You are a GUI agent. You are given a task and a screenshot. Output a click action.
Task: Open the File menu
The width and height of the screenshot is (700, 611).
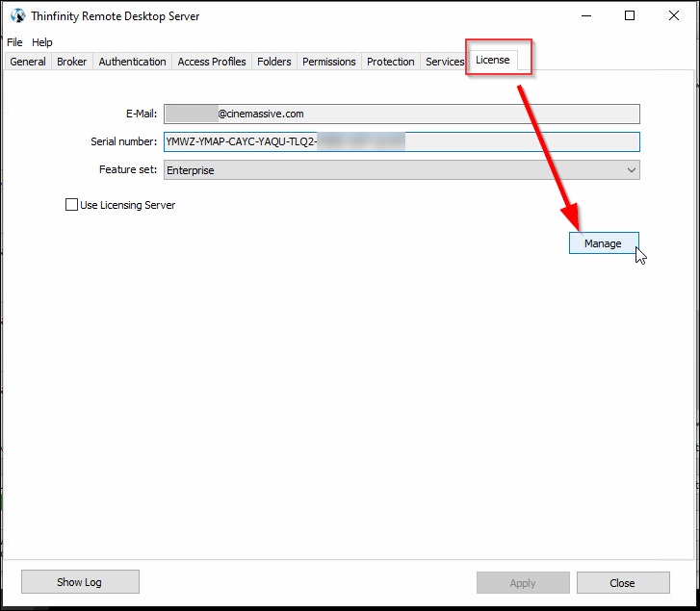14,42
